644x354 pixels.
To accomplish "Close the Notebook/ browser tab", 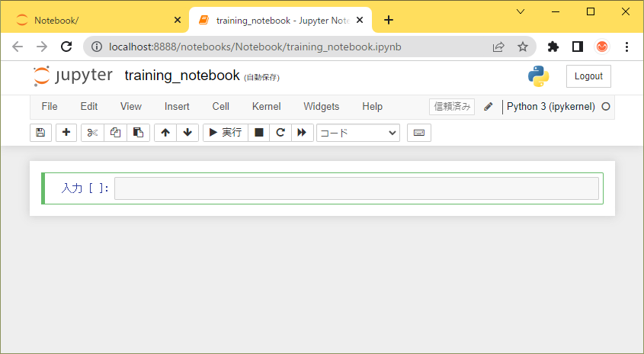I will [x=178, y=20].
